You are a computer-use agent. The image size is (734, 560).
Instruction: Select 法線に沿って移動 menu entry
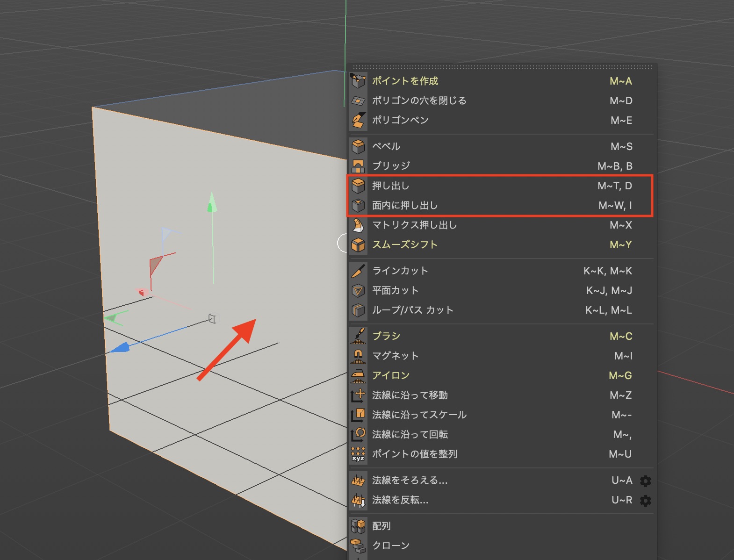[410, 395]
